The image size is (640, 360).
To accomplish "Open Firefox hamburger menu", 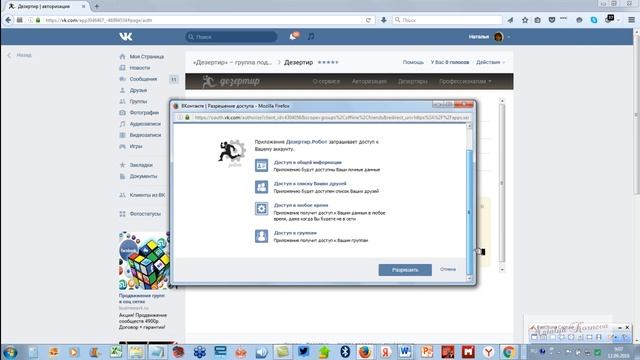I will pos(631,20).
